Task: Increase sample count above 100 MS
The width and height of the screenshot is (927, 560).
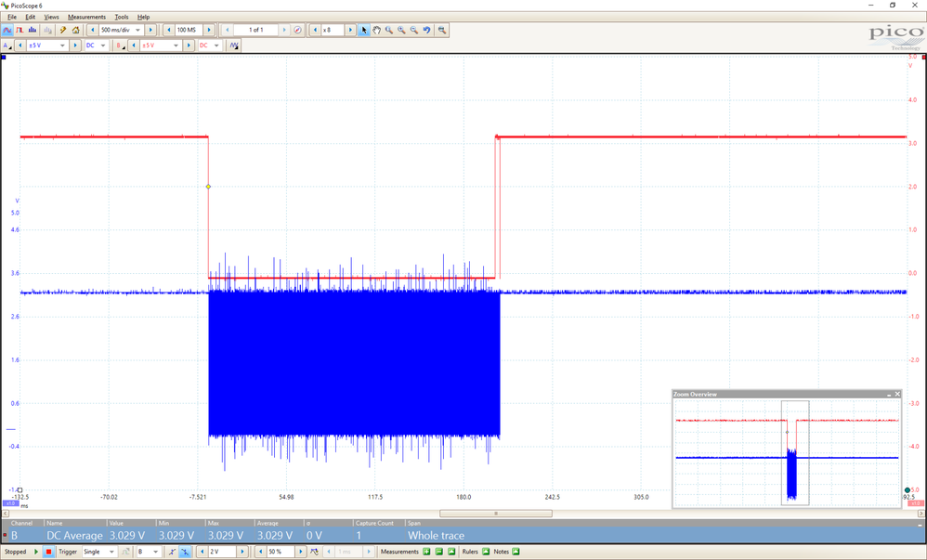Action: pyautogui.click(x=209, y=30)
